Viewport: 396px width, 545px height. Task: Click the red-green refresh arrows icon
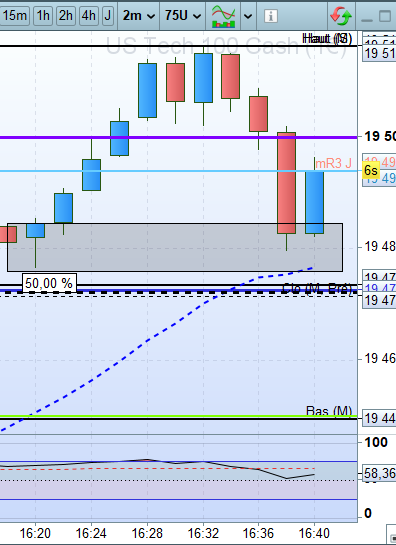click(341, 16)
